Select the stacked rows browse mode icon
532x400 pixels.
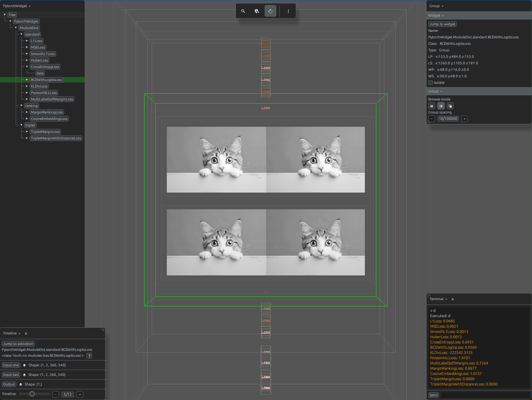tap(432, 106)
